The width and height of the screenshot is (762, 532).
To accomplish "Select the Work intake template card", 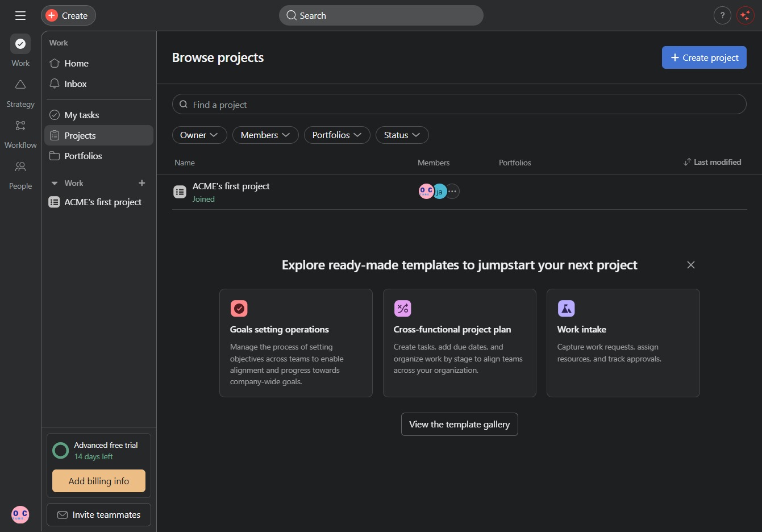I will pos(623,343).
